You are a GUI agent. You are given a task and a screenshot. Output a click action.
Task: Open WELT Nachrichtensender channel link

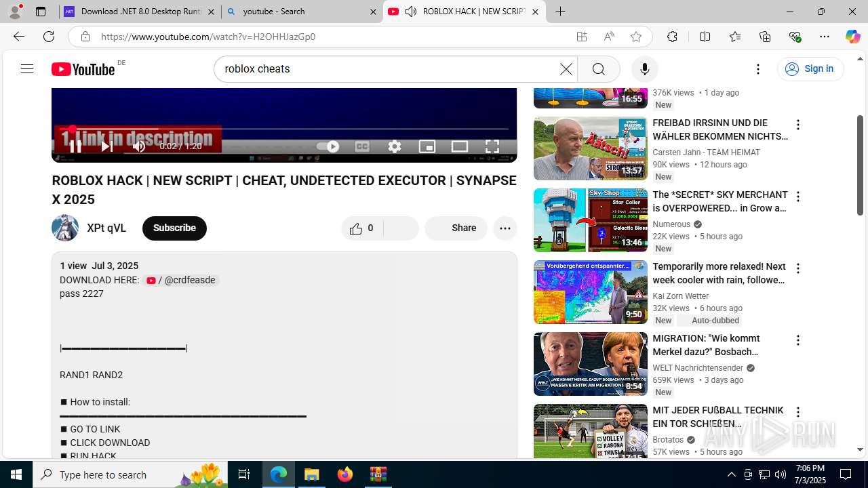pos(698,368)
